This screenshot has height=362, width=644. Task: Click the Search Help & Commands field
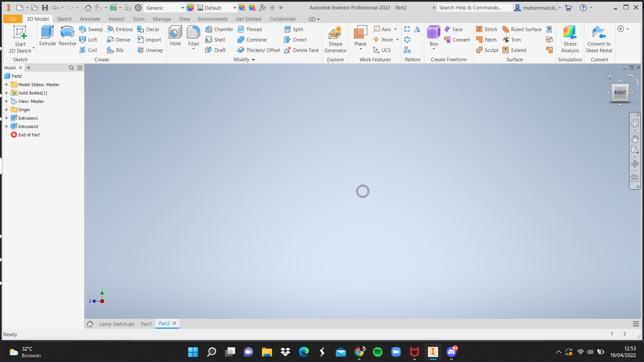[474, 8]
